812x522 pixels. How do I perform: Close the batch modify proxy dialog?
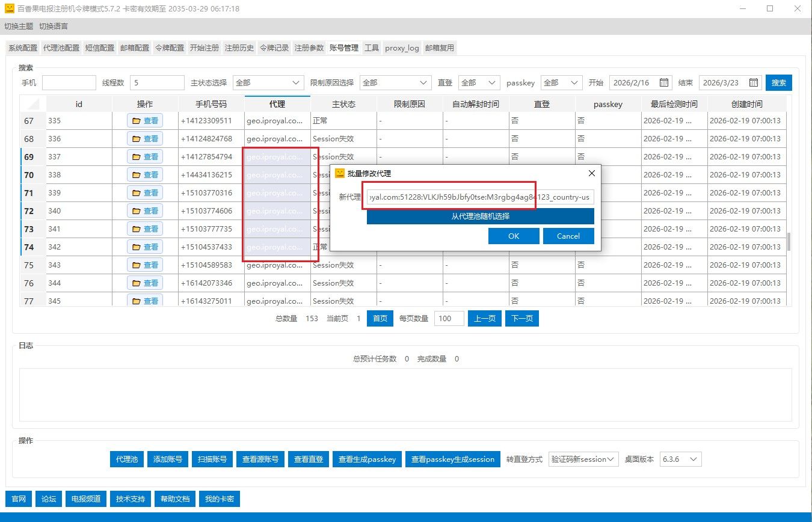tap(591, 173)
